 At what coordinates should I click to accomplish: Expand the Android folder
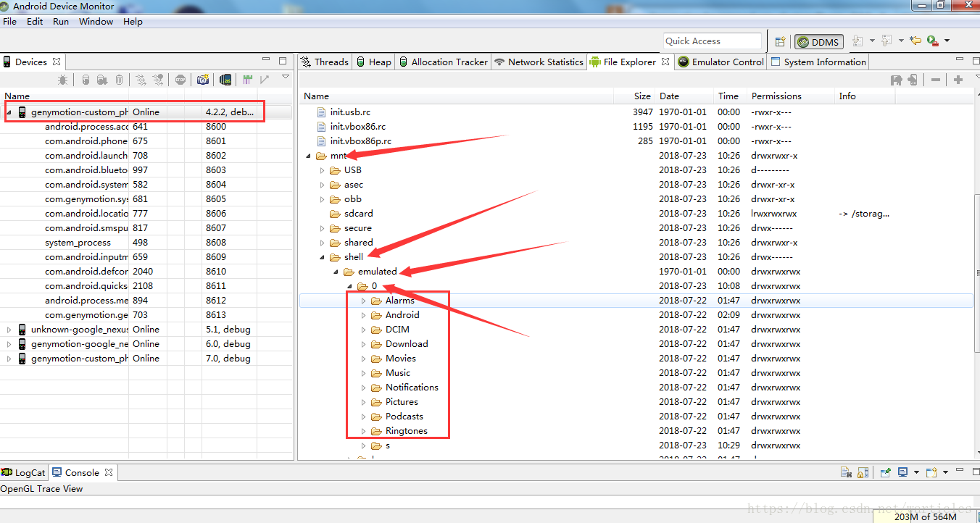tap(364, 315)
